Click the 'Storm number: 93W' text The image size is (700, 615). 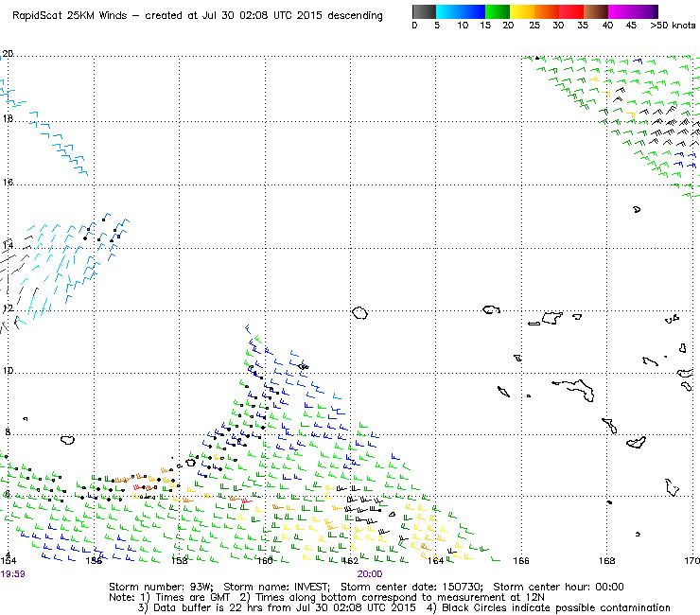tap(161, 587)
